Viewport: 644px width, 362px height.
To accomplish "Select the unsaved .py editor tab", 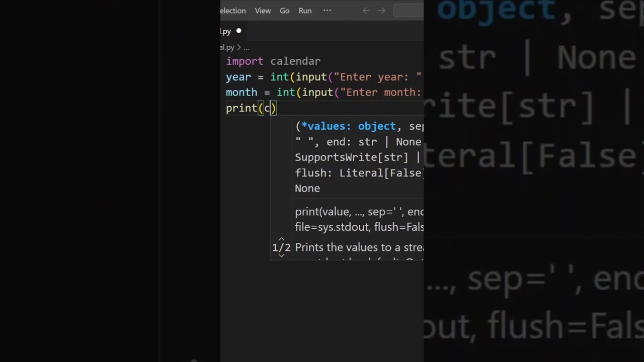I will 233,31.
